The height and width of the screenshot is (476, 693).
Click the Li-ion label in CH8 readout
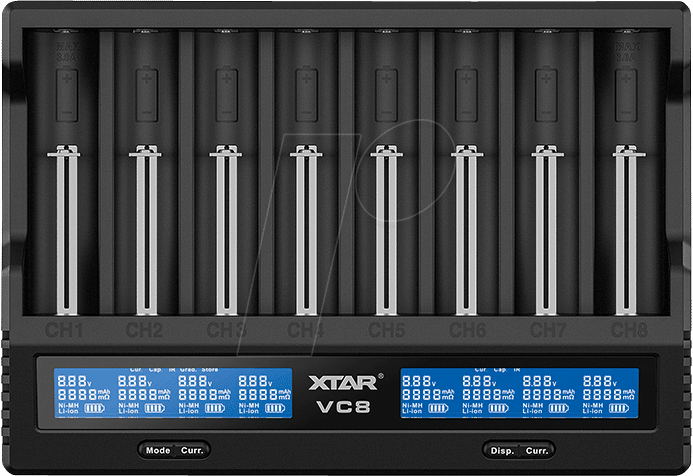point(593,411)
